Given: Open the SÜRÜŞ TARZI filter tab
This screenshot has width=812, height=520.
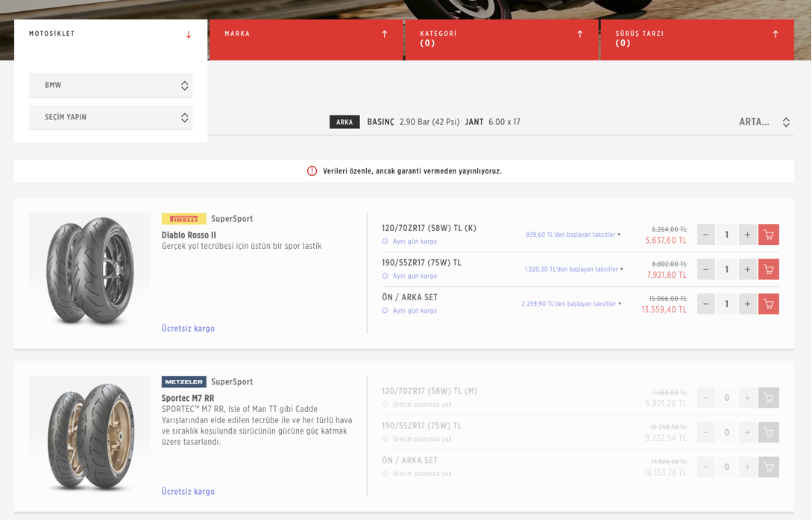Looking at the screenshot, I should click(x=696, y=39).
